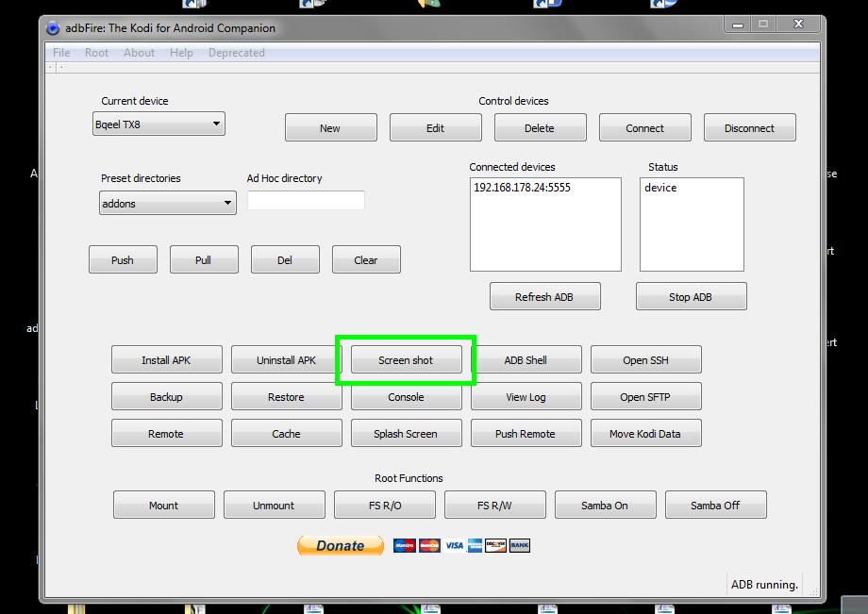Delete the selected device
868x614 pixels.
click(x=540, y=127)
